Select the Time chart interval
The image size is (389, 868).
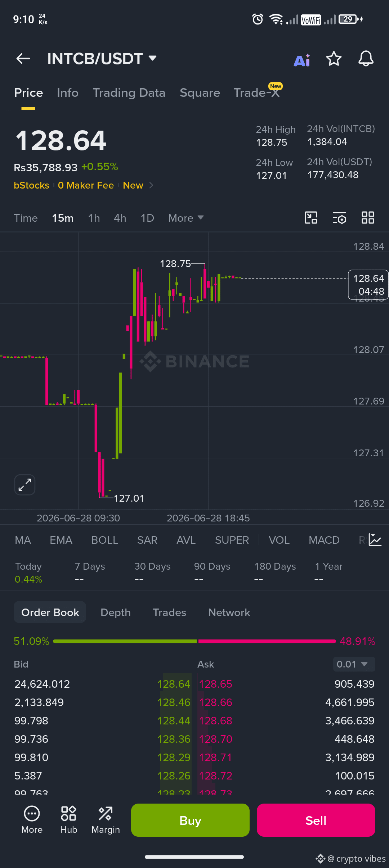coord(26,218)
